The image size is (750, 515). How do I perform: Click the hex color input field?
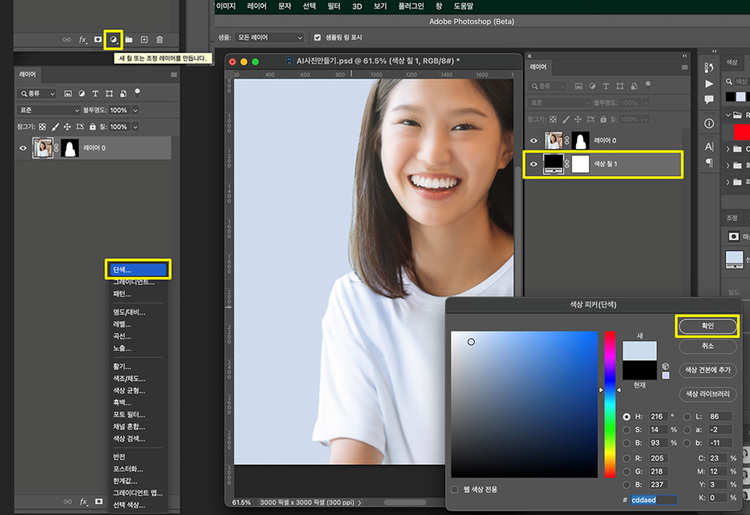click(x=652, y=499)
